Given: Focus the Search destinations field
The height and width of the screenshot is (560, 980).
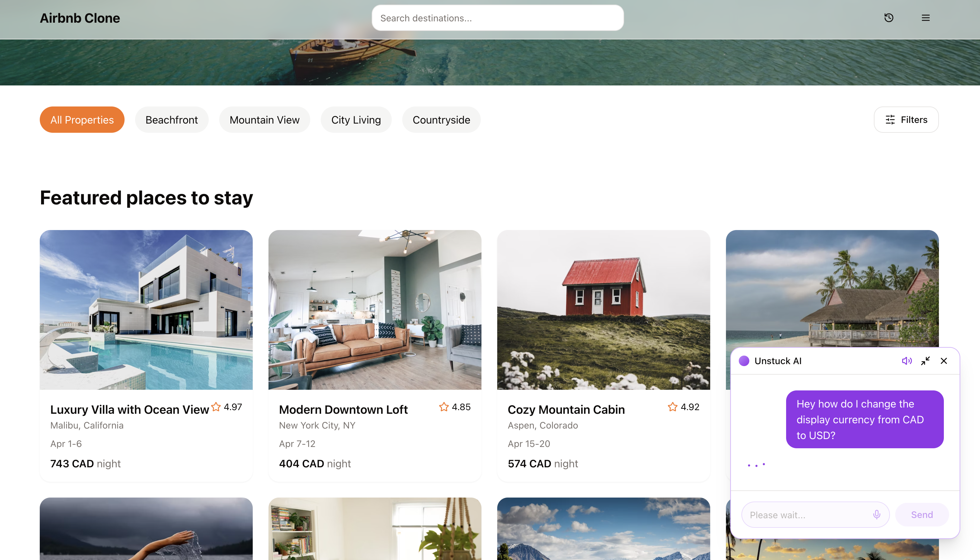Looking at the screenshot, I should tap(497, 18).
